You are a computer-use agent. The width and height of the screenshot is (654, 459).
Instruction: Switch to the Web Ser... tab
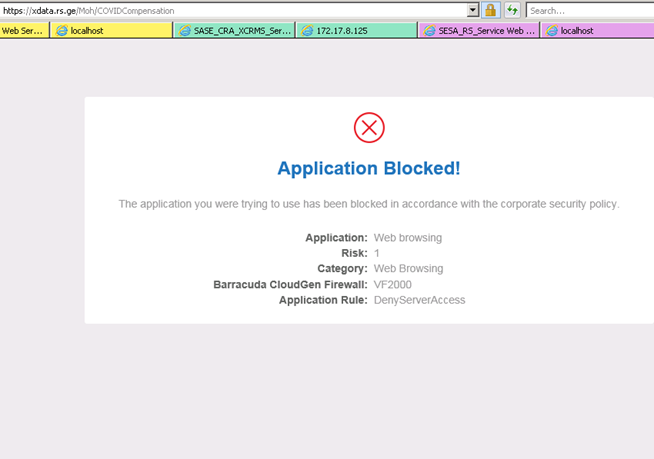click(x=22, y=31)
